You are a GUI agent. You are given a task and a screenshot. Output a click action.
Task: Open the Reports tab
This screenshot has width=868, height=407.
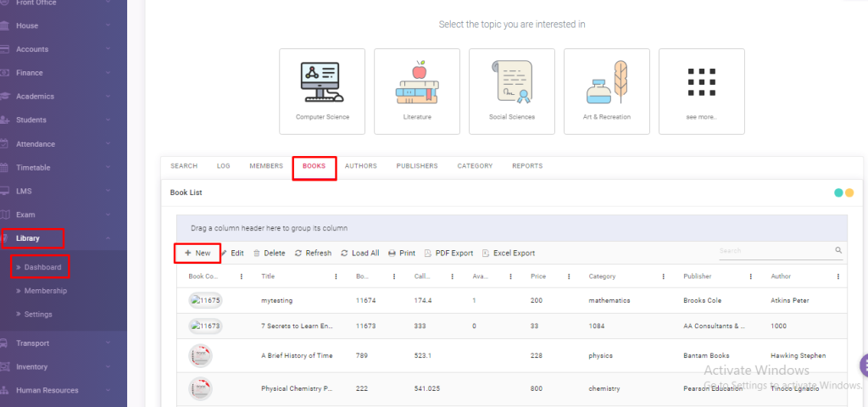526,166
